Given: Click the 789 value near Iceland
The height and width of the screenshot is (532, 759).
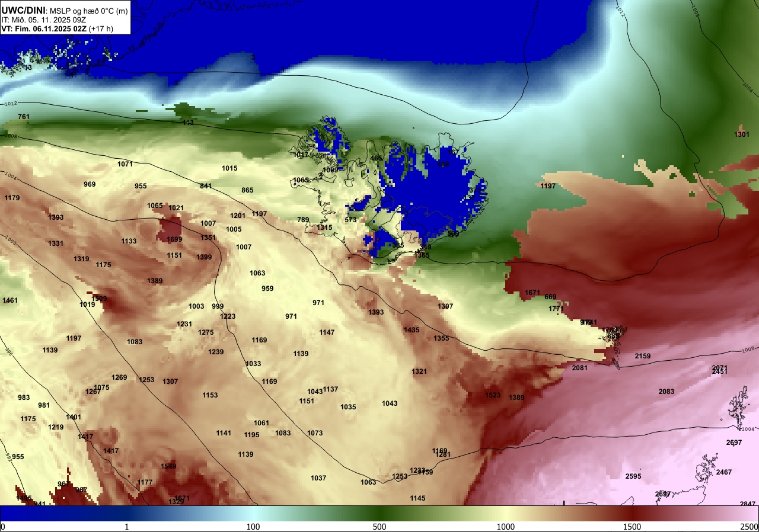Looking at the screenshot, I should coord(303,220).
